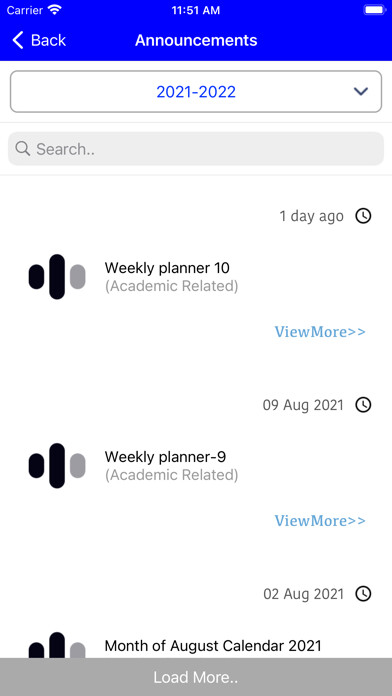Tap clock icon beside 1 day ago

[363, 216]
